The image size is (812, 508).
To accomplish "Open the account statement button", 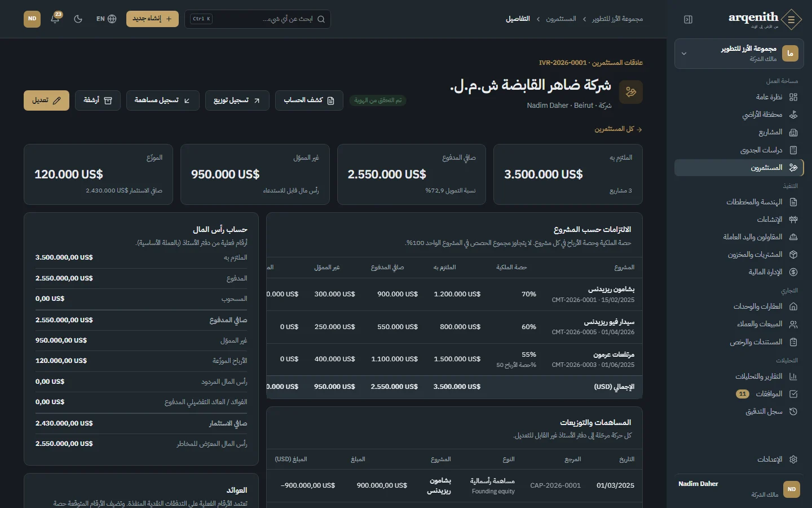I will 309,100.
